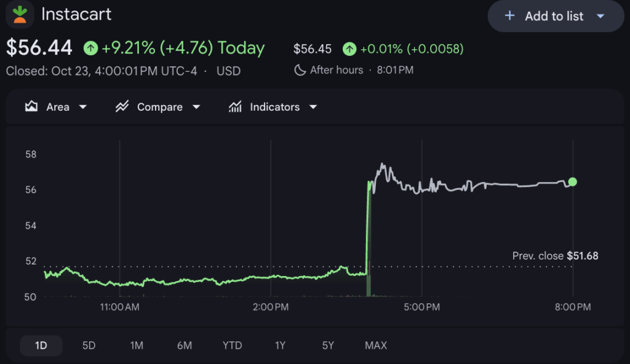Image resolution: width=630 pixels, height=364 pixels.
Task: Click the y-axis value 54
Action: click(31, 226)
